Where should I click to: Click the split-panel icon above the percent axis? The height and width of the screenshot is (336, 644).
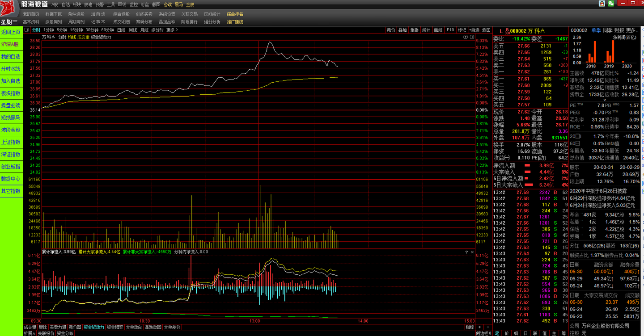(473, 38)
